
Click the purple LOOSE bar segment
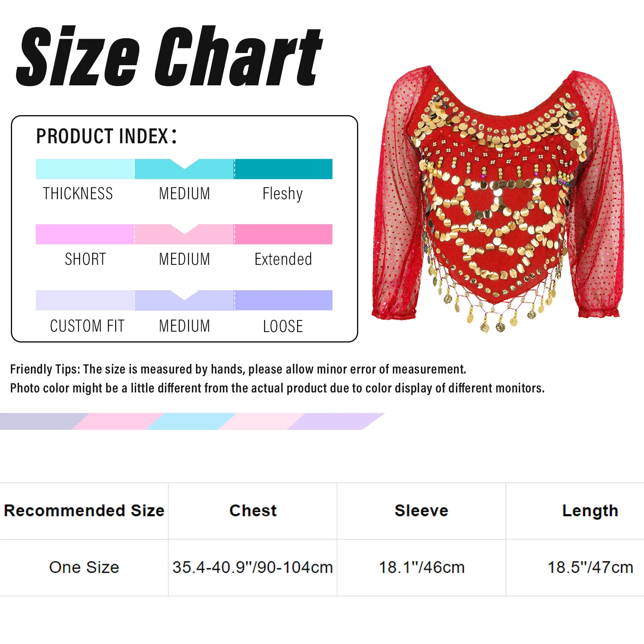(283, 300)
